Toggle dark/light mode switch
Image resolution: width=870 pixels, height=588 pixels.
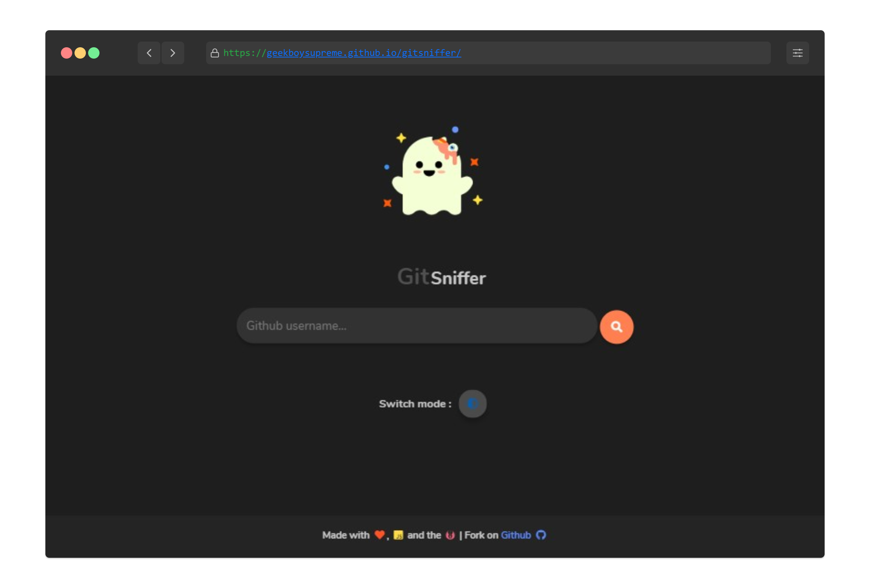click(472, 403)
